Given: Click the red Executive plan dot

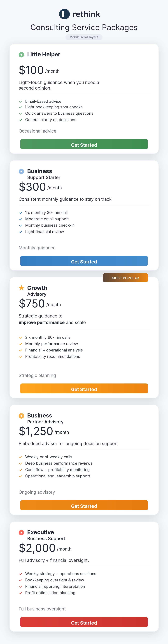Looking at the screenshot, I should pyautogui.click(x=21, y=532).
